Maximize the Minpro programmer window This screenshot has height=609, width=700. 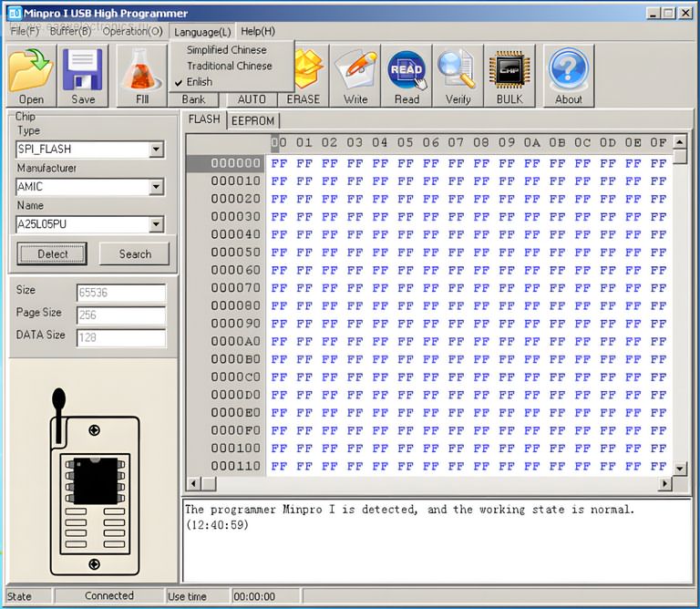tap(668, 13)
